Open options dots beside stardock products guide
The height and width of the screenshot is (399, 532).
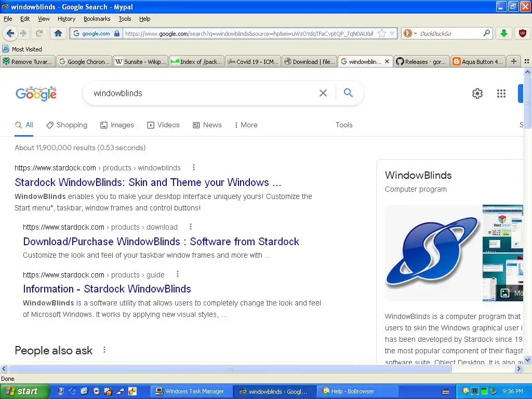[x=178, y=274]
